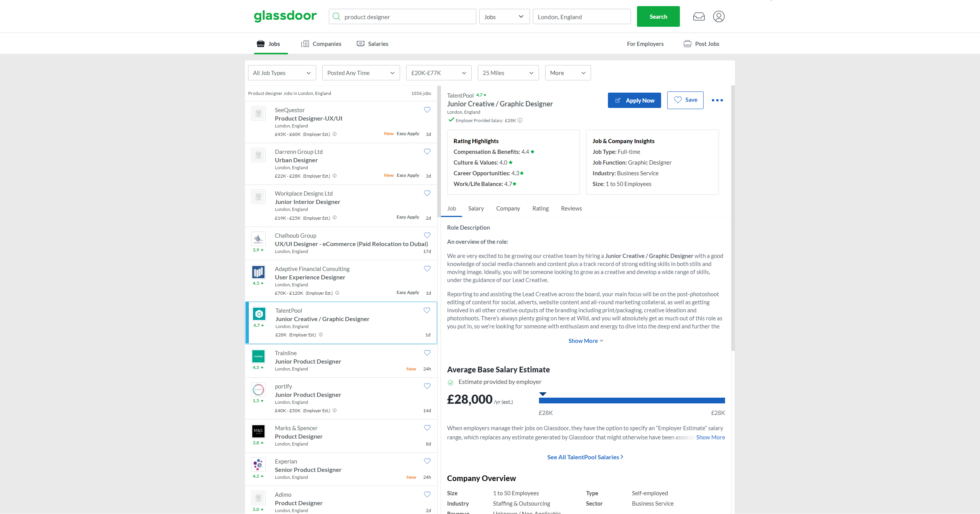Click the Apply Now button
The height and width of the screenshot is (514, 980).
[634, 100]
